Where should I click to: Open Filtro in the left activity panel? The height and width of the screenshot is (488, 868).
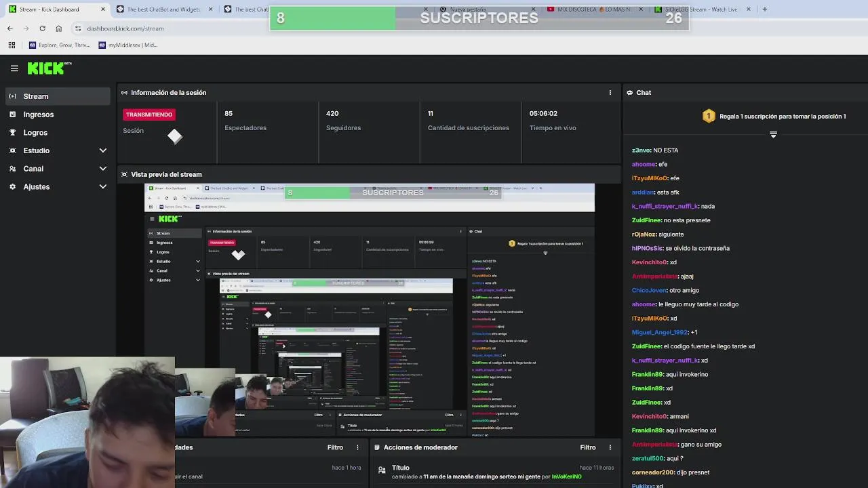(335, 447)
